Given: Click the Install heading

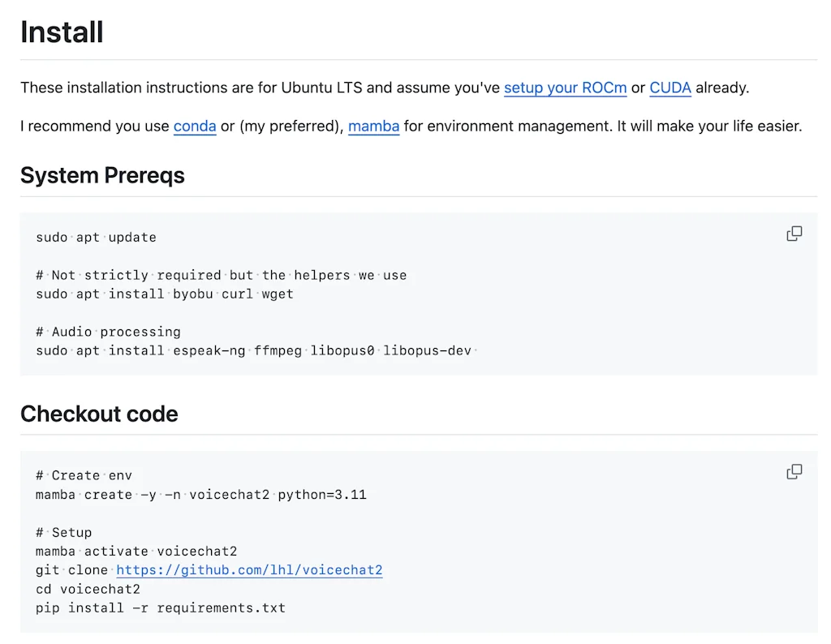Looking at the screenshot, I should point(62,32).
